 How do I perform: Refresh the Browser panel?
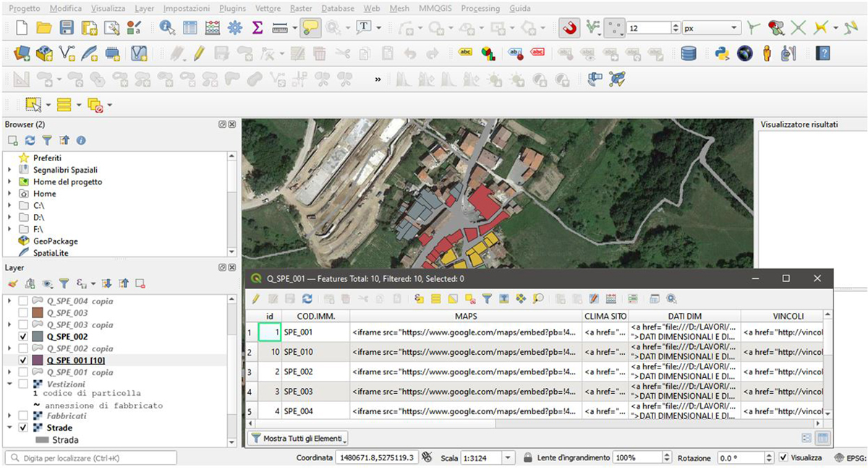[30, 140]
